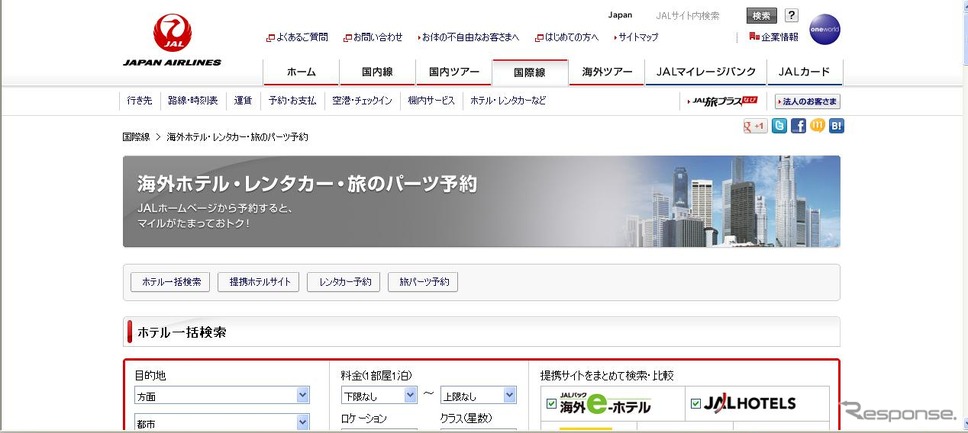Open the 企業情報 link
Image resolution: width=968 pixels, height=433 pixels.
click(774, 37)
